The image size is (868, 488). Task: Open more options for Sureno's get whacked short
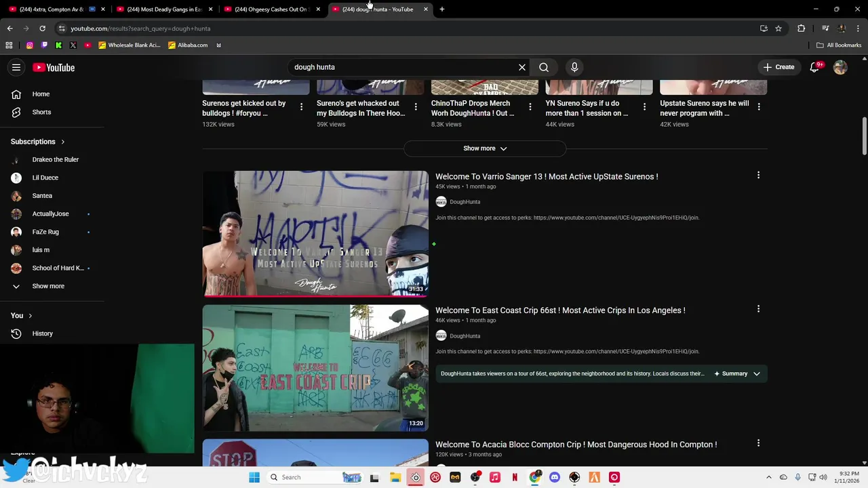[416, 106]
